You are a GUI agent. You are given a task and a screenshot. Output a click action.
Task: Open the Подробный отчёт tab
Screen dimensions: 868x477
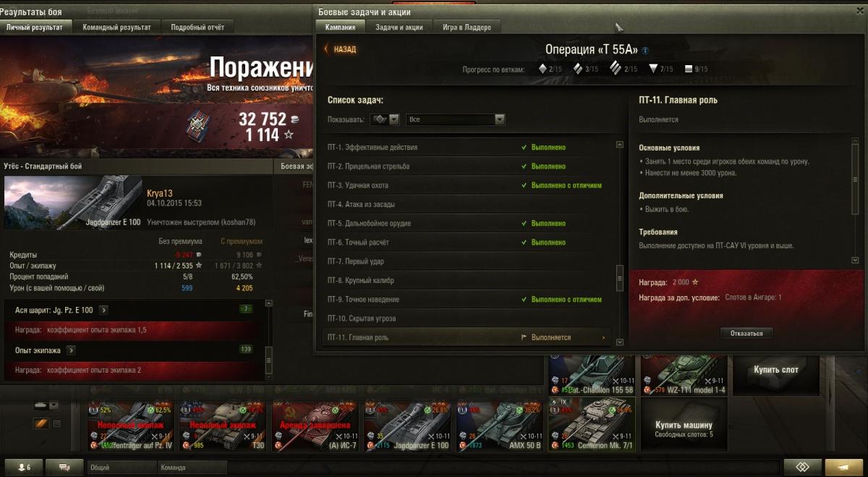pyautogui.click(x=197, y=27)
